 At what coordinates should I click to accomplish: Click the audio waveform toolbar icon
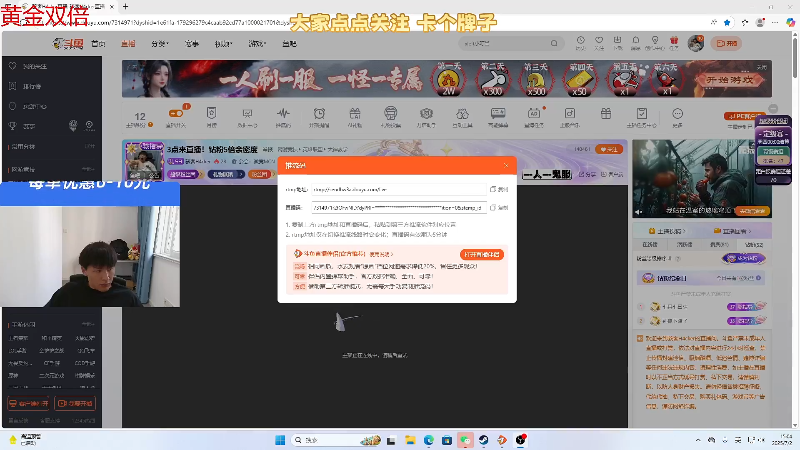coord(283,113)
